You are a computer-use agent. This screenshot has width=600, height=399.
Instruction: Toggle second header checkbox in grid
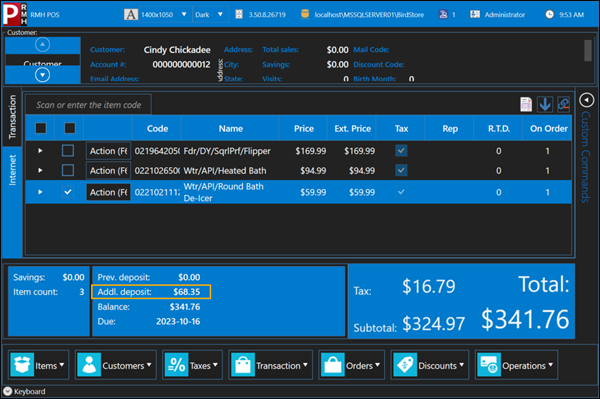click(70, 128)
